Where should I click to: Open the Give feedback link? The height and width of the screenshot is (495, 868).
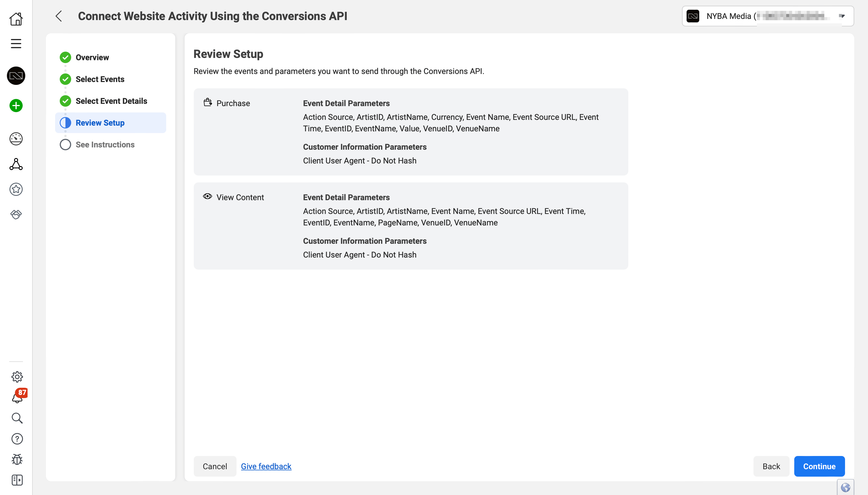coord(266,466)
